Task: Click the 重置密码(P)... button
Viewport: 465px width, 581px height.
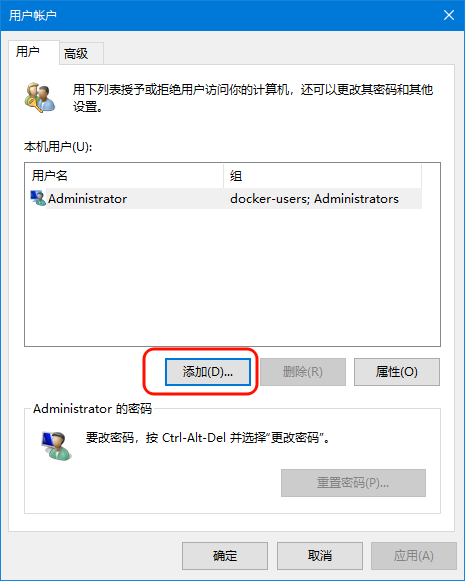Action: (353, 483)
